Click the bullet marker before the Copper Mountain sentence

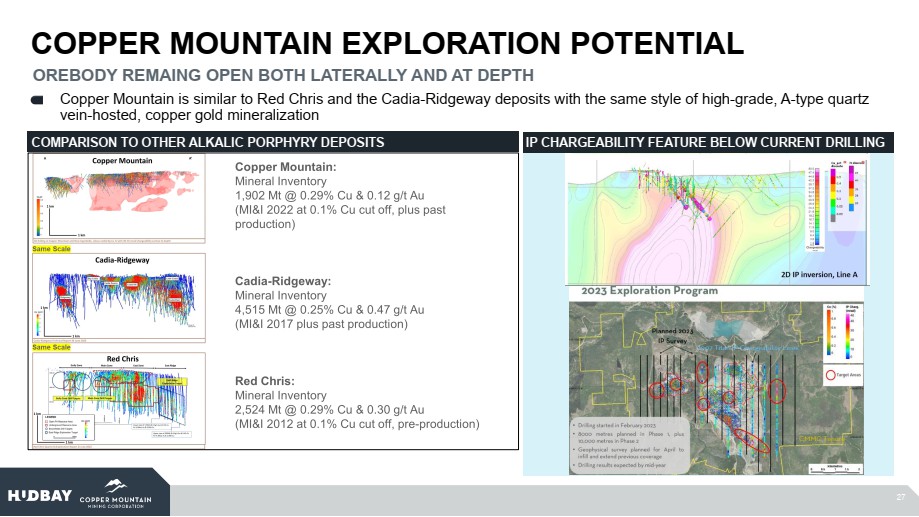coord(37,100)
